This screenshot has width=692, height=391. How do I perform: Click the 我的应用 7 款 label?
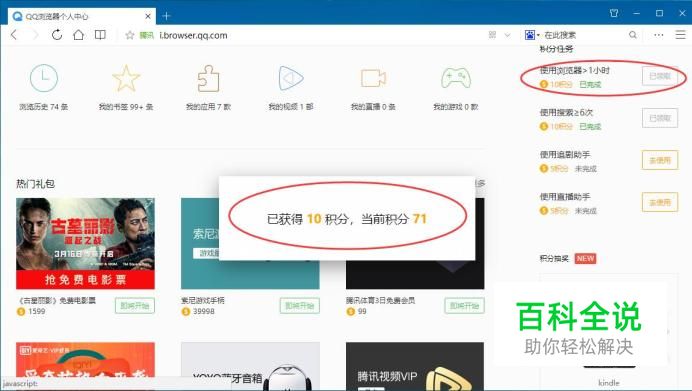(x=208, y=107)
